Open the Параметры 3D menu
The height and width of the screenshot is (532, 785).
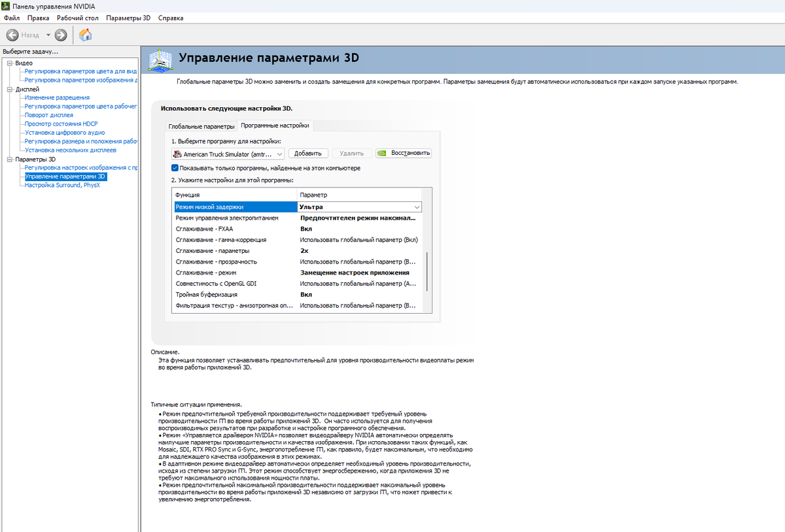(x=128, y=18)
